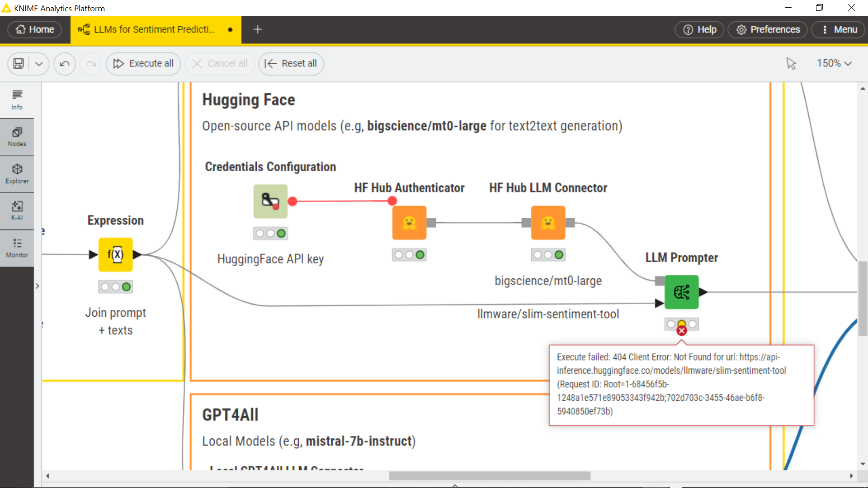This screenshot has width=868, height=488.
Task: Execute all nodes
Action: click(x=143, y=64)
